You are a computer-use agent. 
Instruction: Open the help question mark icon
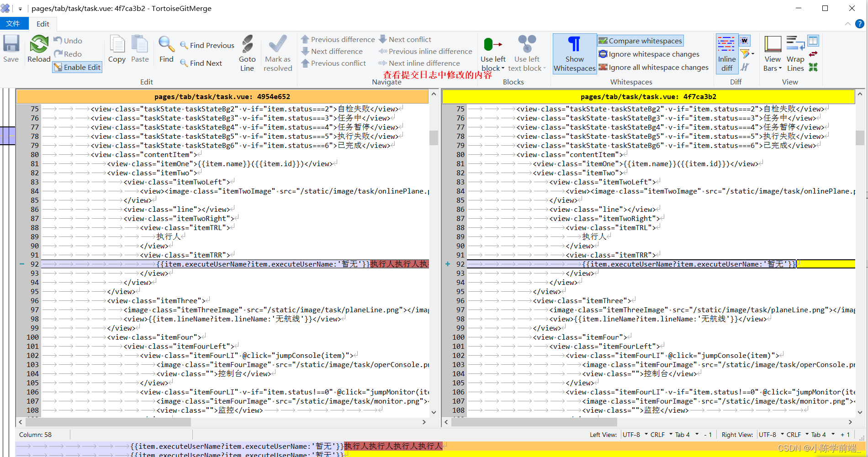point(860,24)
